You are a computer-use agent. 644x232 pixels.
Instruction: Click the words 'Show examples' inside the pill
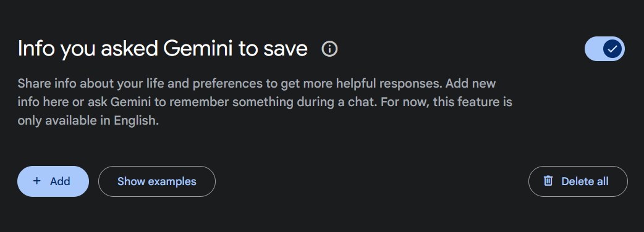157,181
